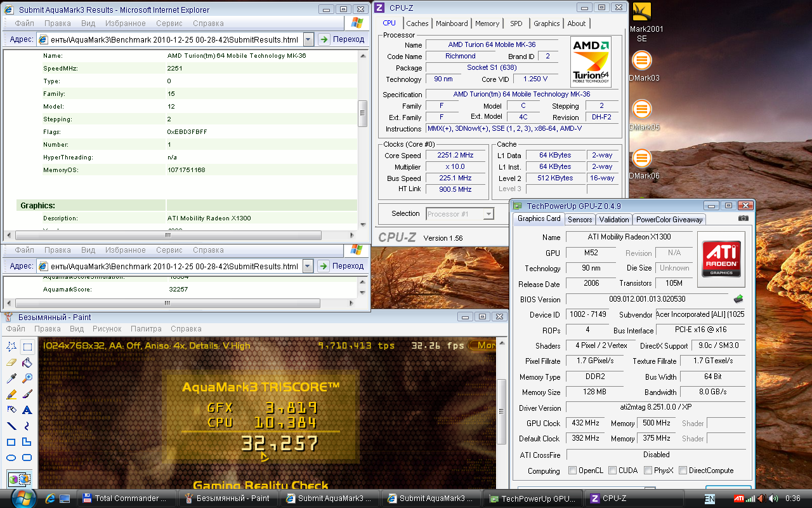Viewport: 812px width, 508px height.
Task: Toggle the DirectCompute checkbox in GPU-Z
Action: [x=683, y=471]
